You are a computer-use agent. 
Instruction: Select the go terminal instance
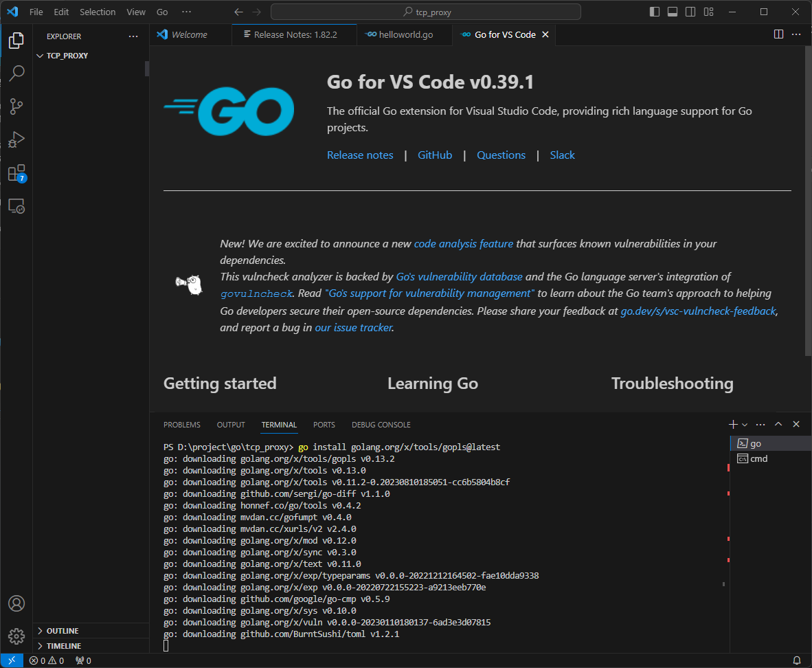tap(771, 443)
